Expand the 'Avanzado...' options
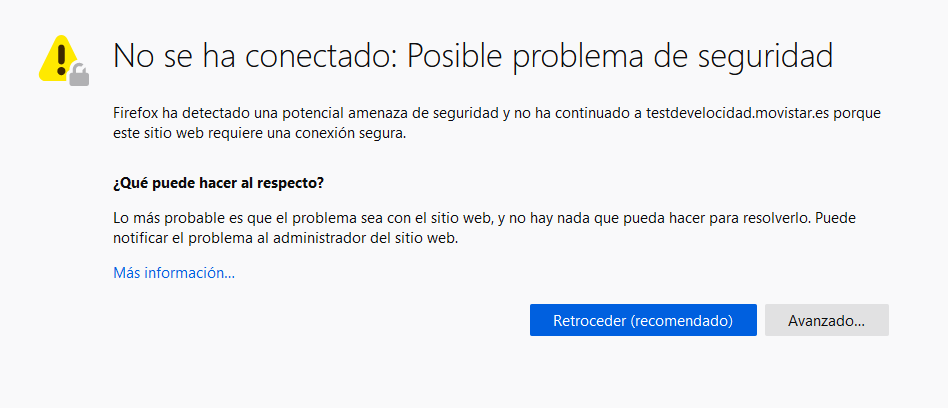The image size is (948, 408). (x=826, y=321)
